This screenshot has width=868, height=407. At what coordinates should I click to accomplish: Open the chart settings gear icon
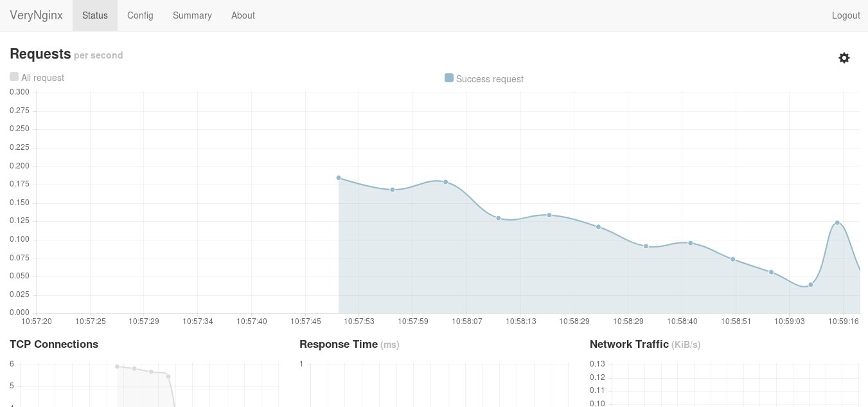pyautogui.click(x=844, y=58)
